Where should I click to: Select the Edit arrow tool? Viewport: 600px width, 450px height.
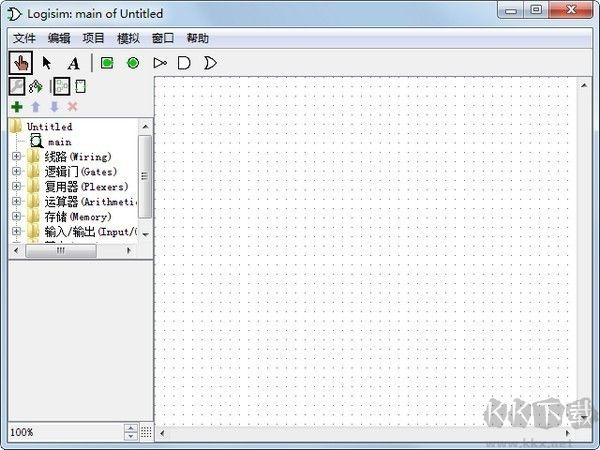pos(47,63)
